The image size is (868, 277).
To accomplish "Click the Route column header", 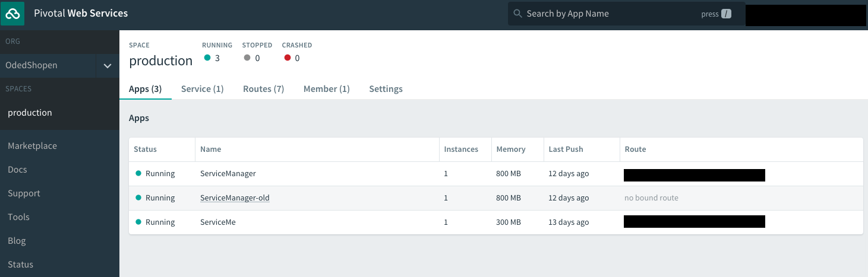I will pos(635,149).
